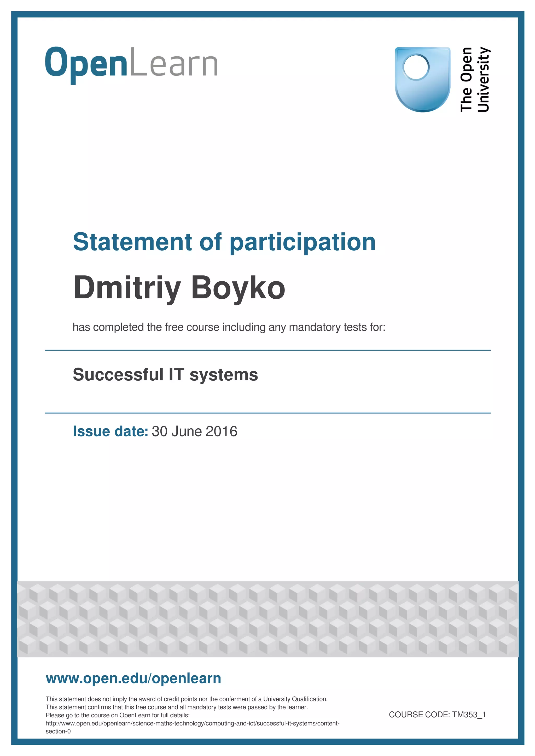Click the horizontal line above course title
This screenshot has height=756, width=535.
click(267, 350)
